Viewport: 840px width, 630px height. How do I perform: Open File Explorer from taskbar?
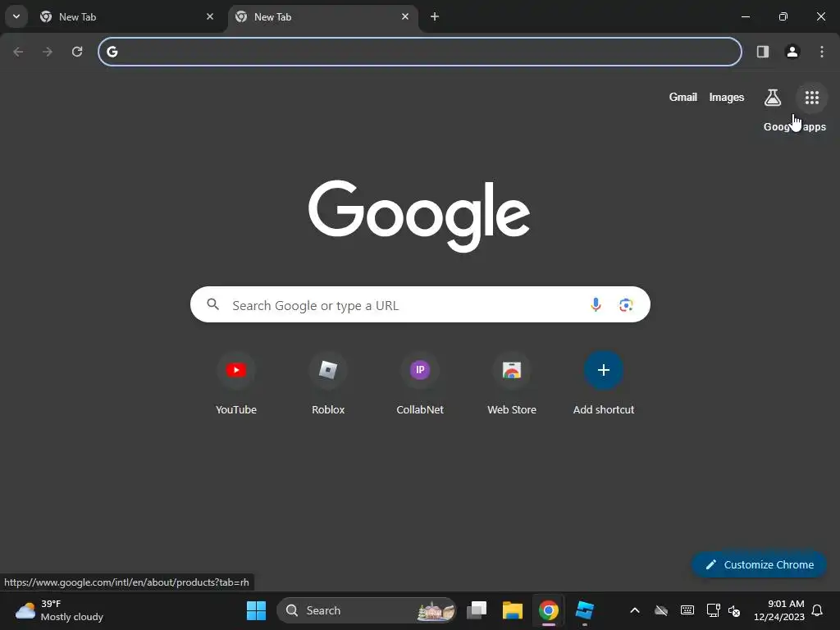coord(512,610)
